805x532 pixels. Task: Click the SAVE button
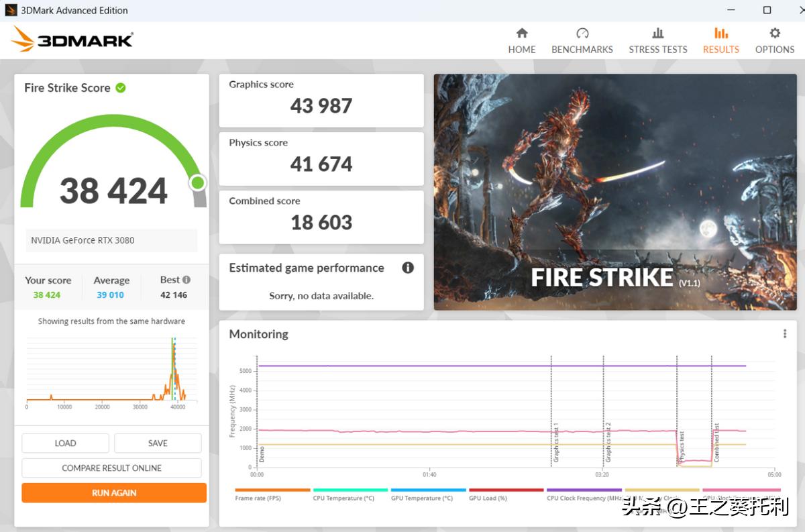[x=158, y=443]
